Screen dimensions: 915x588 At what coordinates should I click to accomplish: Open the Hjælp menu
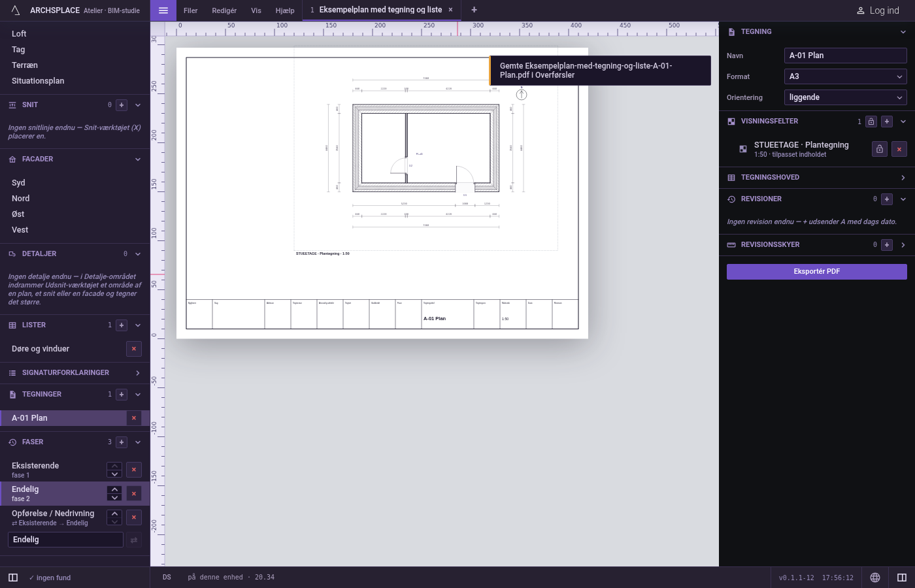coord(285,10)
